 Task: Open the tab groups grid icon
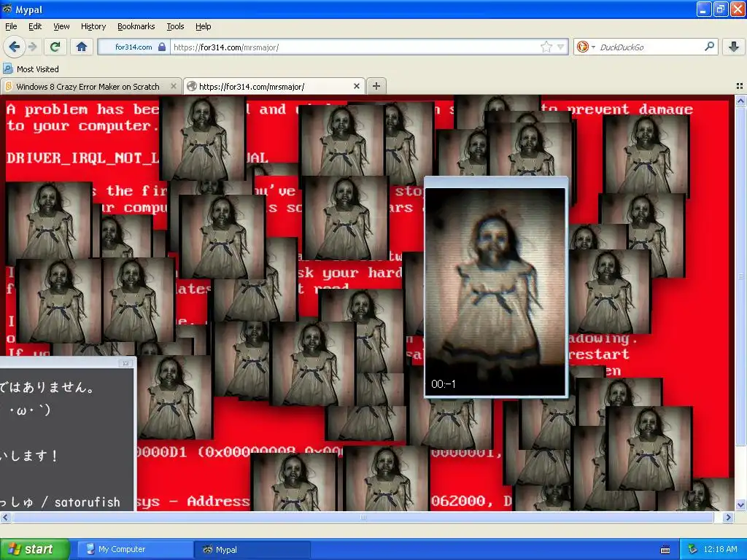[x=740, y=86]
